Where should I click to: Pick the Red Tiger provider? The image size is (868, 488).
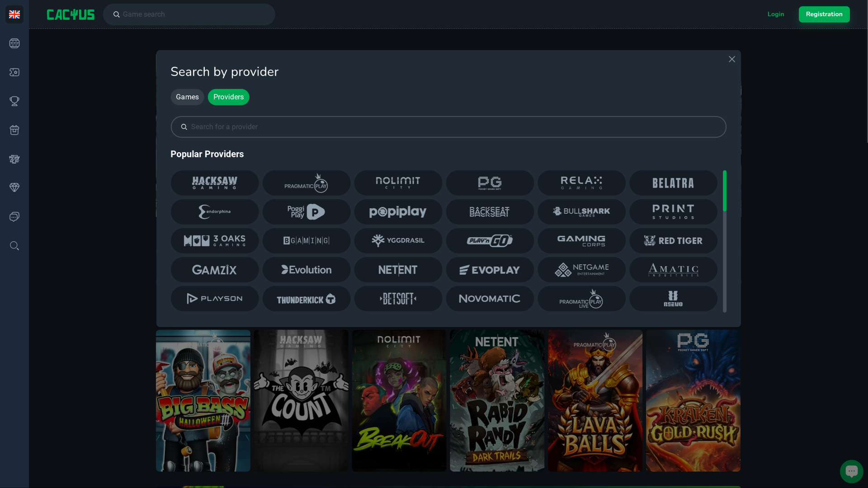(x=673, y=241)
